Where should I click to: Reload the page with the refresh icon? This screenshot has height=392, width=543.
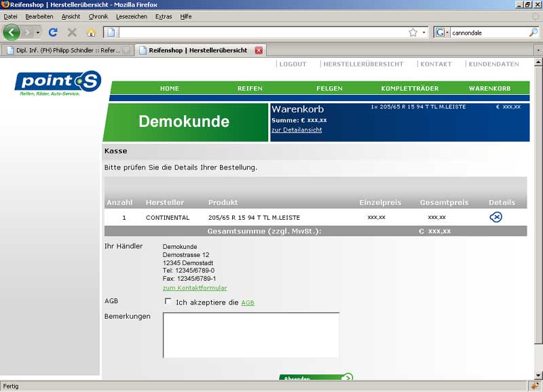pyautogui.click(x=53, y=32)
